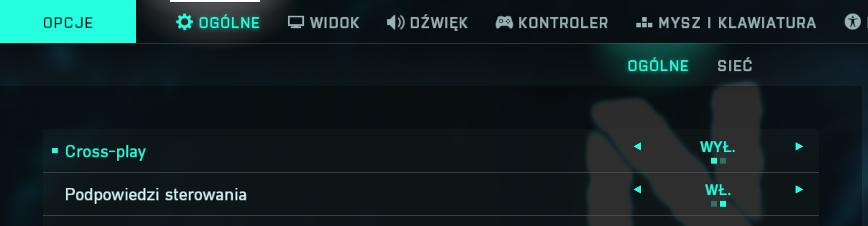Click the keyboard icon for MYSZ I KLAWIATURA
Image resolution: width=868 pixels, height=226 pixels.
pos(644,23)
